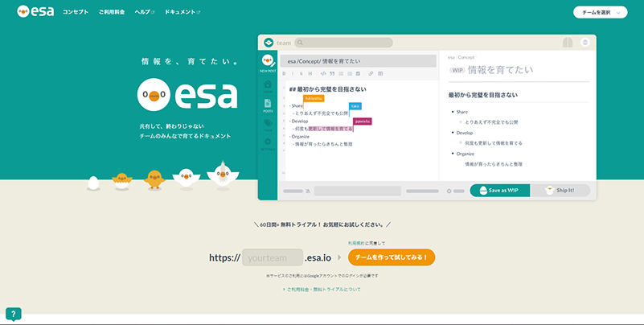644x325 pixels.
Task: Click the NEW POST icon in the sidebar
Action: click(268, 64)
